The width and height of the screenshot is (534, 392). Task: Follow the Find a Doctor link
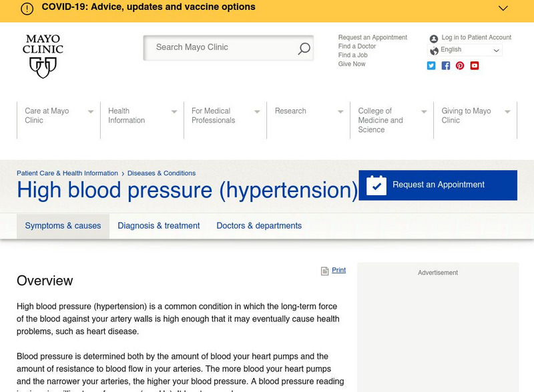pyautogui.click(x=356, y=46)
